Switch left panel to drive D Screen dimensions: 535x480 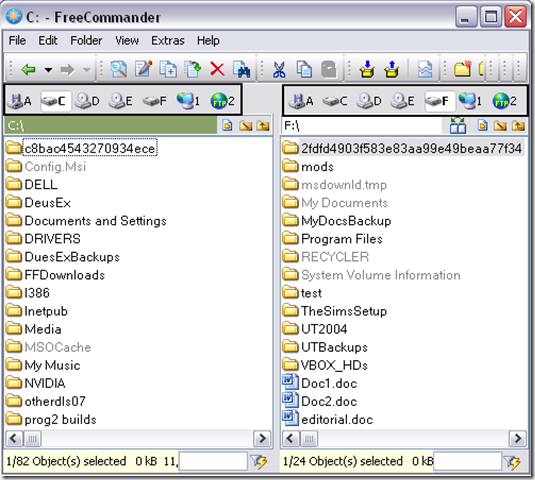[87, 101]
